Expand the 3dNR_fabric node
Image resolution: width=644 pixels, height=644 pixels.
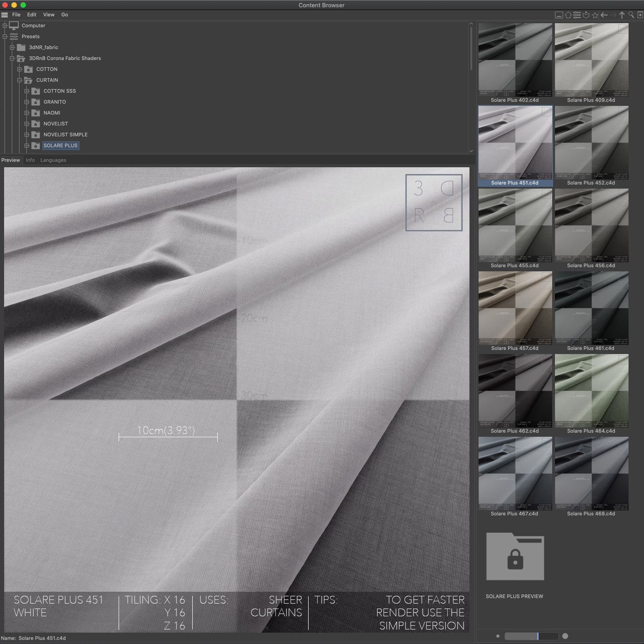12,47
